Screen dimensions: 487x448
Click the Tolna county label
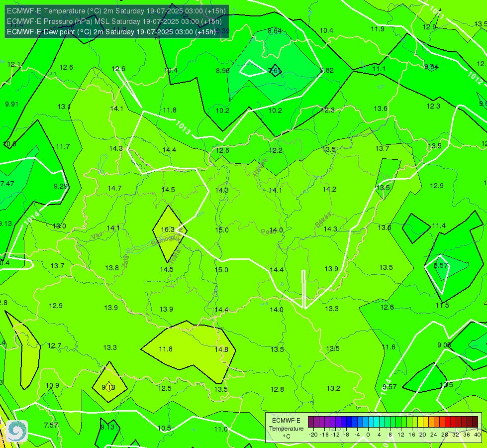click(176, 257)
